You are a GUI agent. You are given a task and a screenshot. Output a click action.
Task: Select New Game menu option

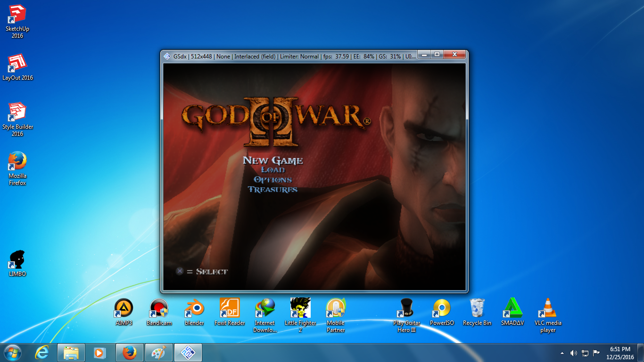pyautogui.click(x=272, y=160)
